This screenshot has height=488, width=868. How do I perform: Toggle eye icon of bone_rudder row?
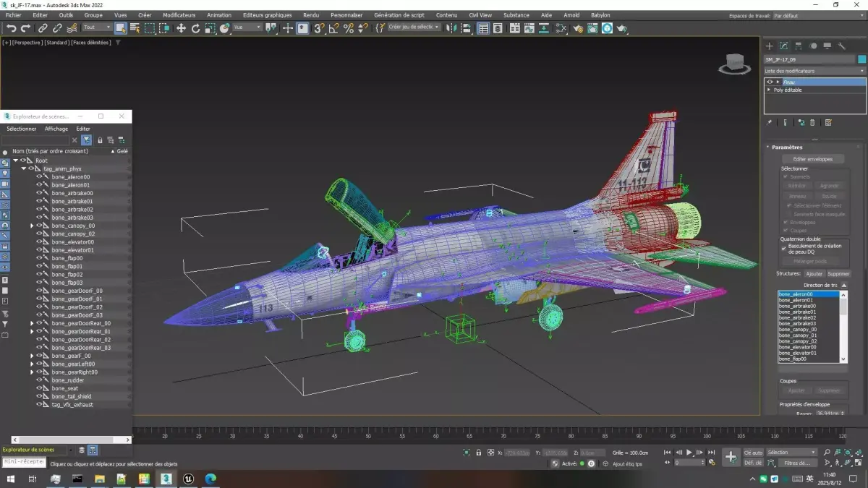39,380
